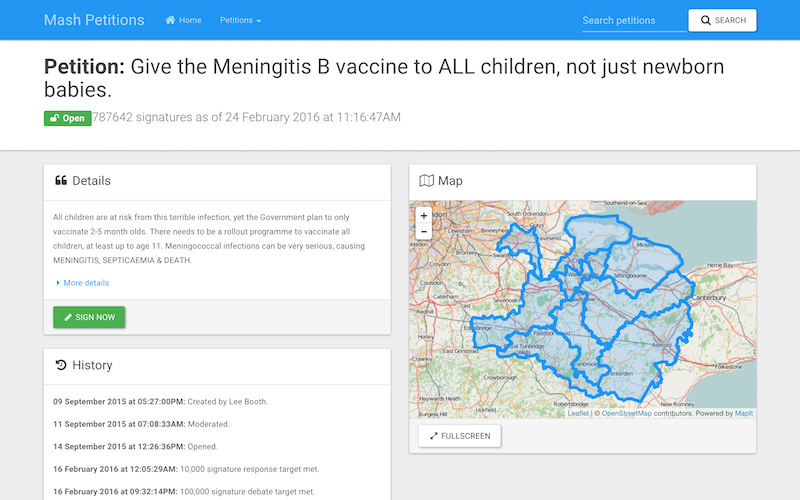
Task: Click the Details quote icon
Action: pos(61,181)
